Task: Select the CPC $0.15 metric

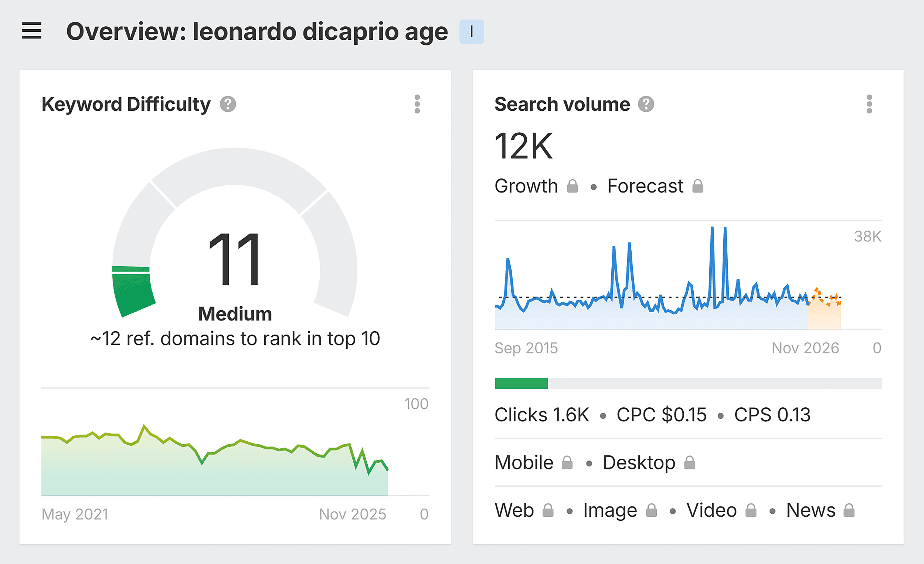Action: point(661,415)
